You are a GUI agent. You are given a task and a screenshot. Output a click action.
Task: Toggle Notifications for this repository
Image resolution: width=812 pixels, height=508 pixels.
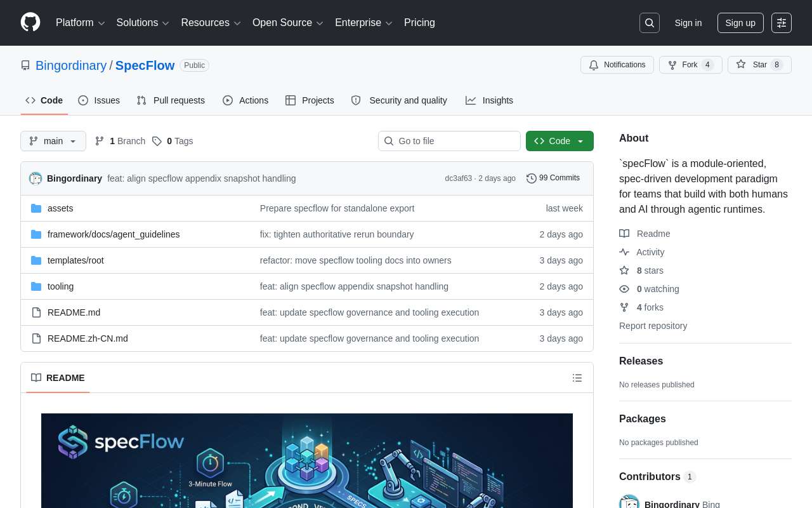click(x=617, y=65)
